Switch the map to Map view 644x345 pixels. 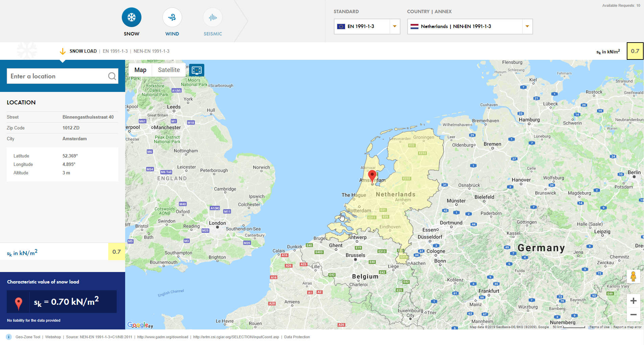[x=140, y=70]
